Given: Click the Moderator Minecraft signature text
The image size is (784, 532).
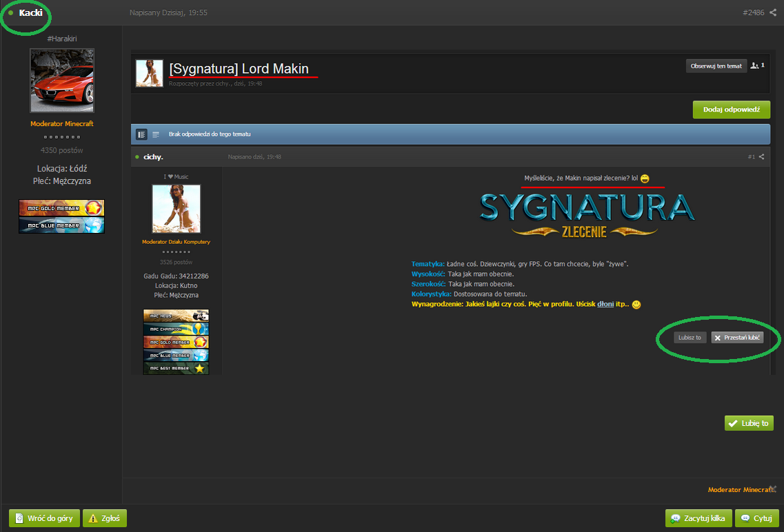Looking at the screenshot, I should pos(741,489).
